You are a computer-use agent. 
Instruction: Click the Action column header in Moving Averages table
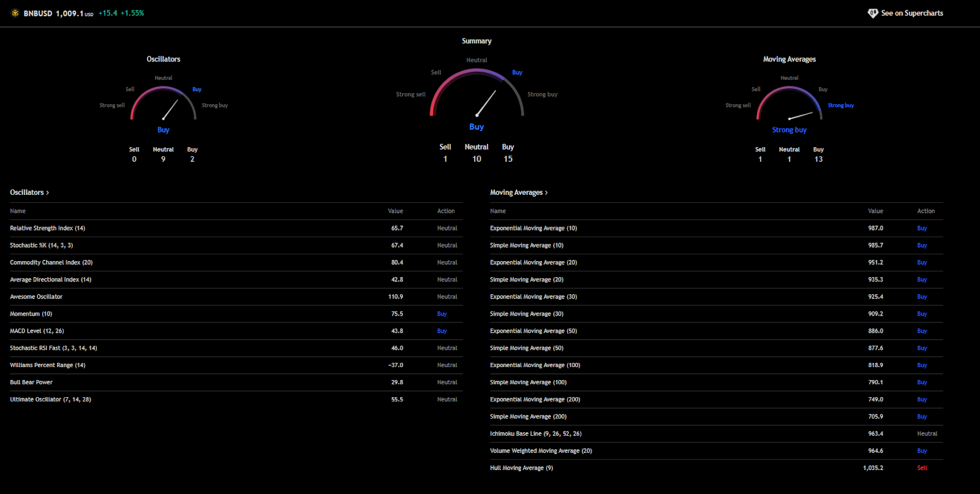pyautogui.click(x=925, y=211)
